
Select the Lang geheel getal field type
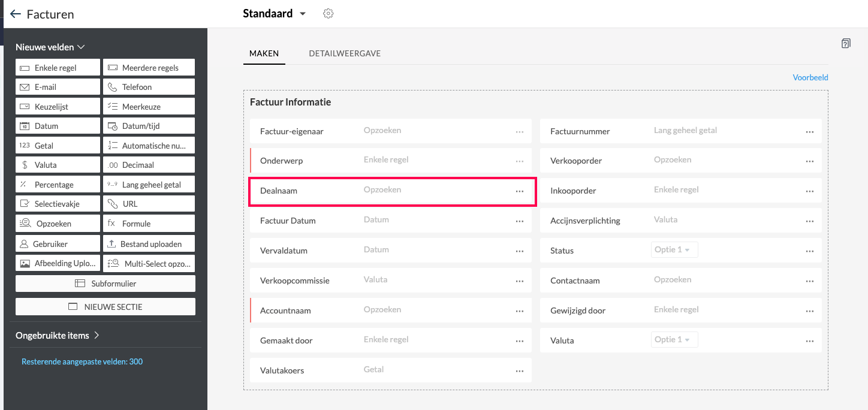(149, 185)
